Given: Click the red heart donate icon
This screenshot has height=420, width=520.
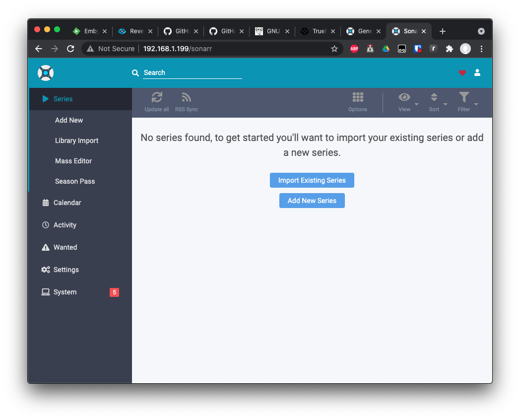Looking at the screenshot, I should 462,72.
